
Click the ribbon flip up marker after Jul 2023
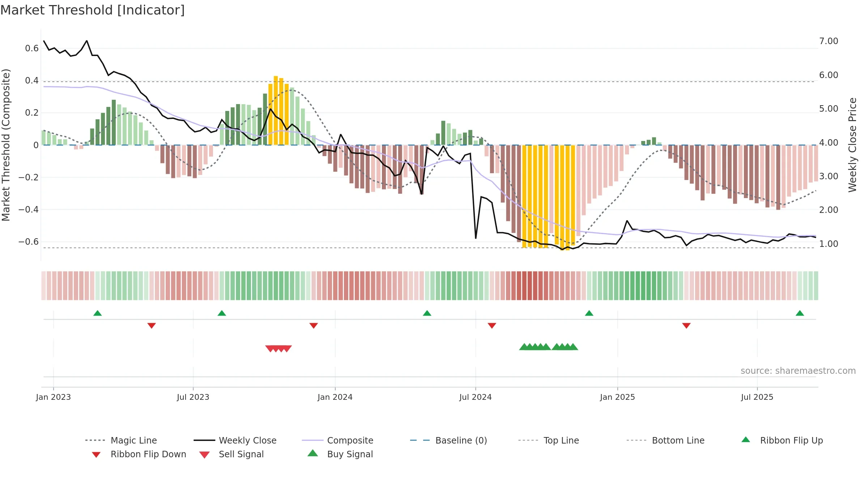tap(222, 313)
